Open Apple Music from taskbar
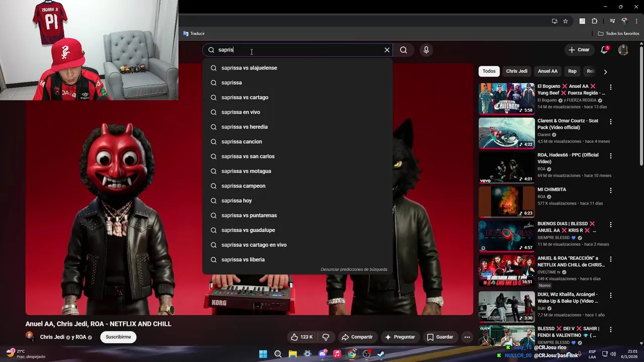This screenshot has width=644, height=362. [337, 354]
